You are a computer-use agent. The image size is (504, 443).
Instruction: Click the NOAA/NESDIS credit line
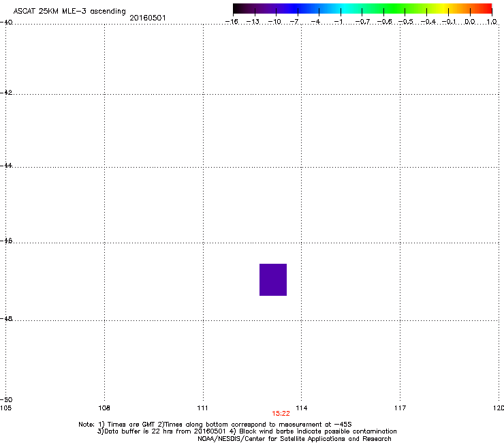[294, 439]
